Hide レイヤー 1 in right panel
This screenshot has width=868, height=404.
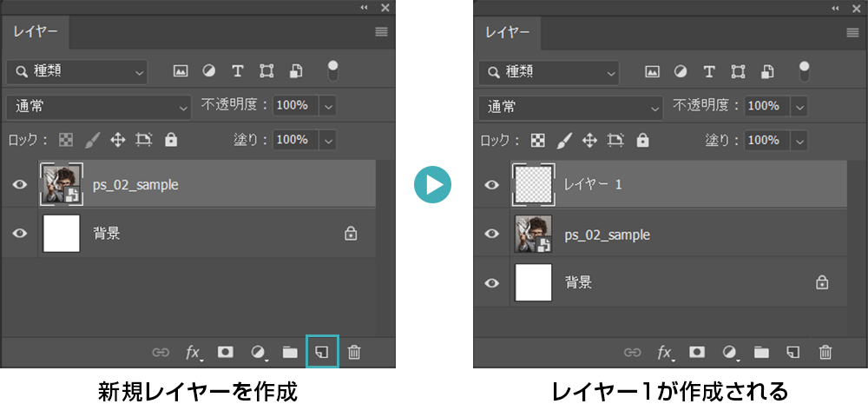click(491, 184)
